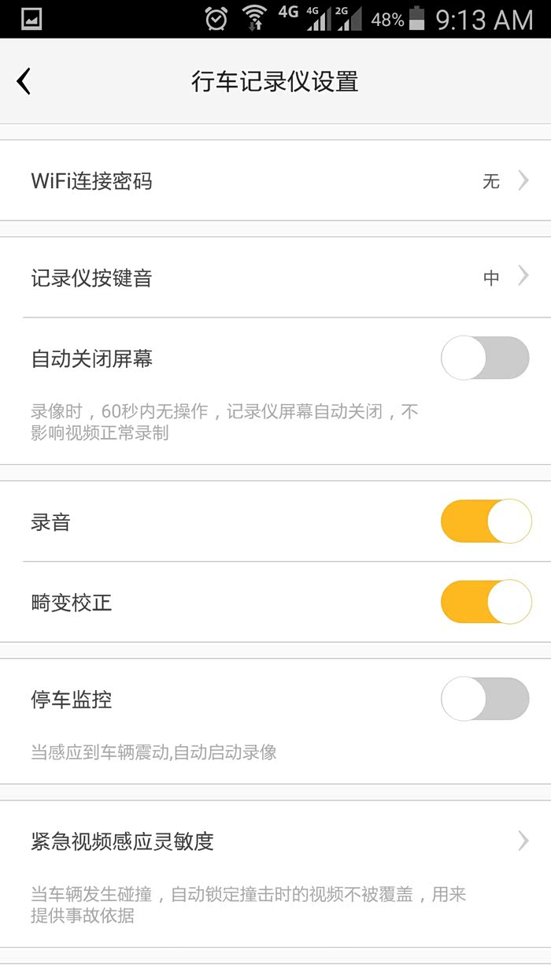Tap the 紧急视频感应灵敏度 label
Screen dimensions: 551x980
(x=123, y=841)
